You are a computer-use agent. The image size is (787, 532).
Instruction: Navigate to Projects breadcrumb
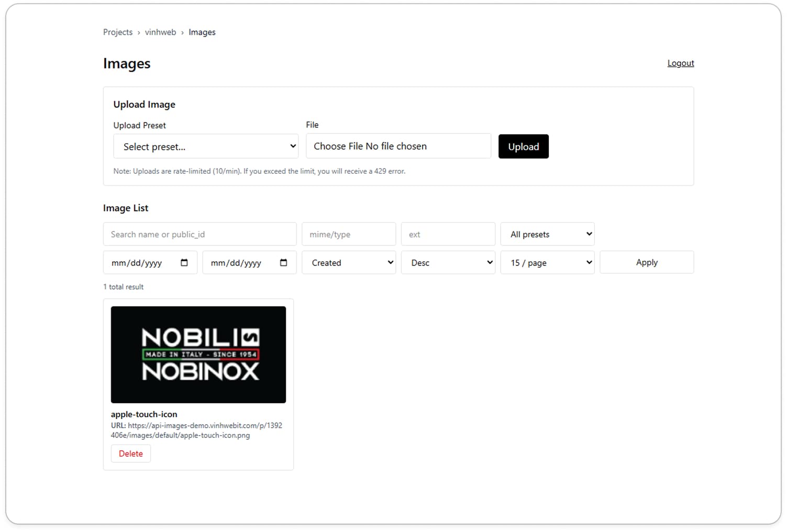tap(117, 32)
